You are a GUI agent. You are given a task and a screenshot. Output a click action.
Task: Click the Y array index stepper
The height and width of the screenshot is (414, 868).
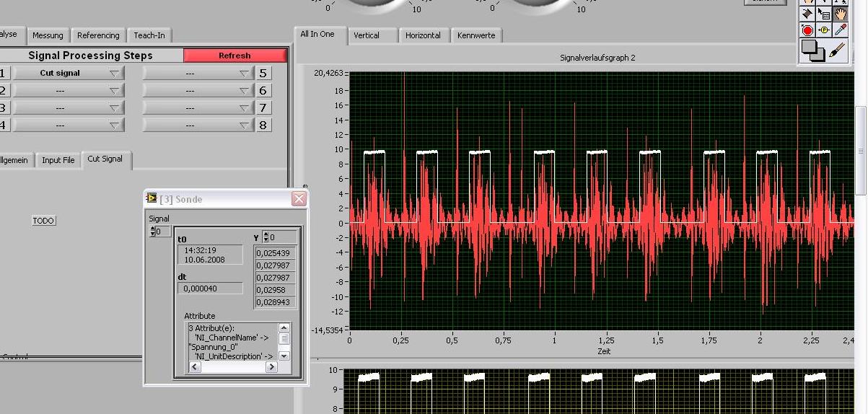pos(266,237)
